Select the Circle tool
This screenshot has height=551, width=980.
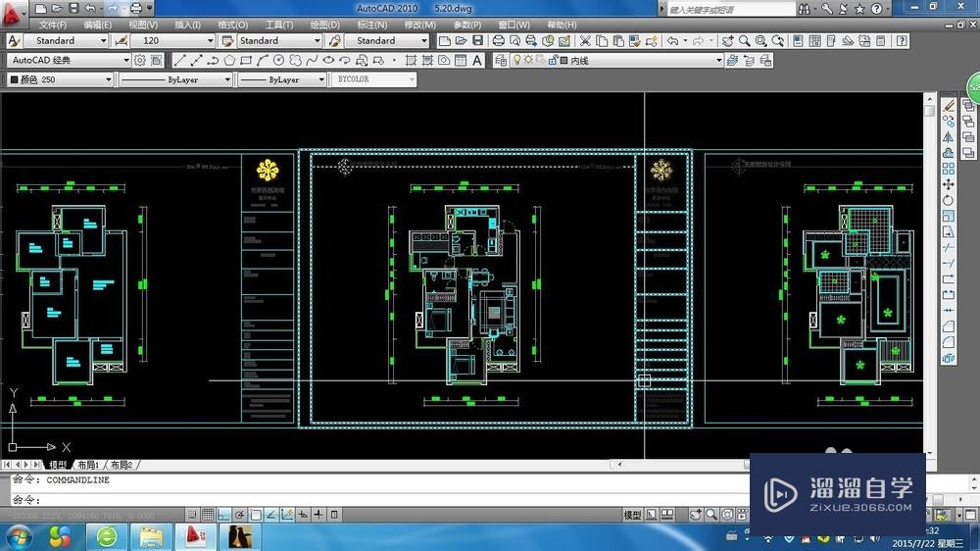tap(278, 60)
